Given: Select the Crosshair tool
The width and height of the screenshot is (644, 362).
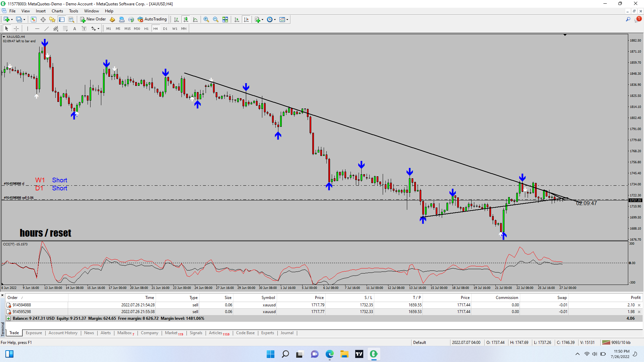Looking at the screenshot, I should (16, 29).
